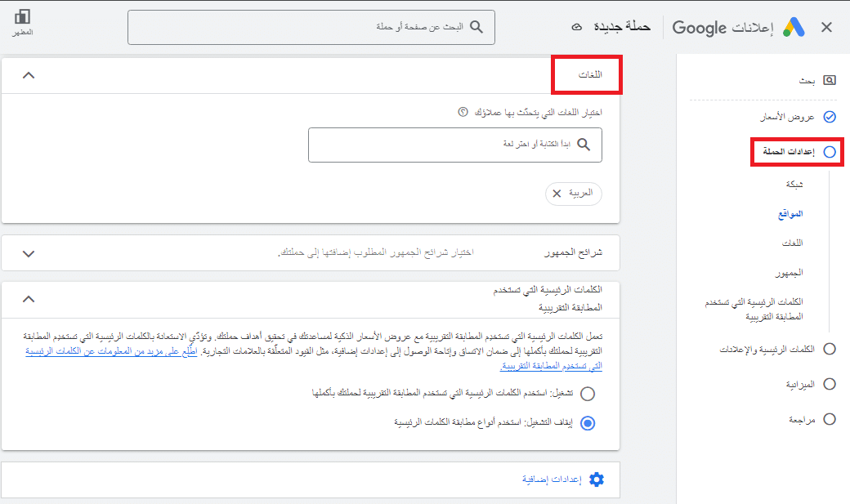Collapse the اللغات section chevron

coord(29,75)
